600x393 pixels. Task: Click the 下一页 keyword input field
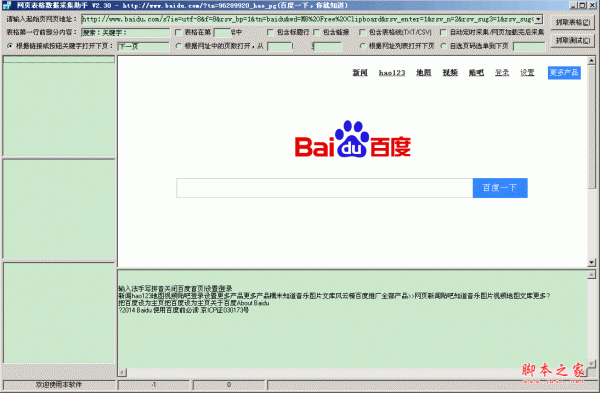(143, 46)
